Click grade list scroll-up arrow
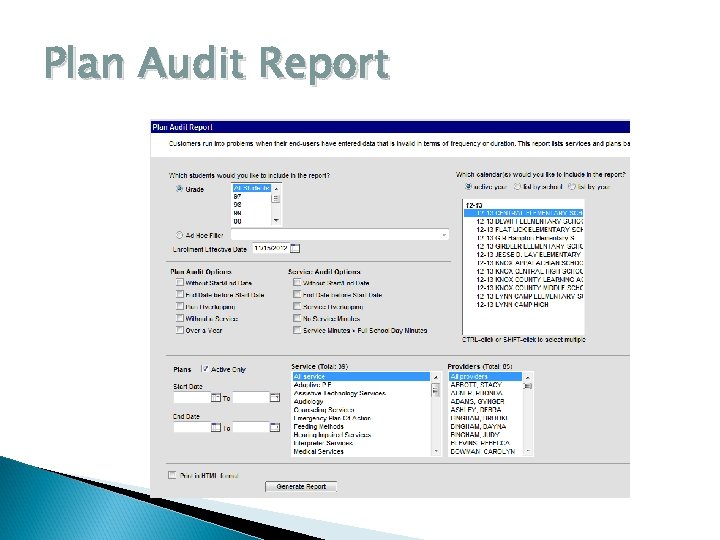The image size is (720, 540). tap(276, 188)
